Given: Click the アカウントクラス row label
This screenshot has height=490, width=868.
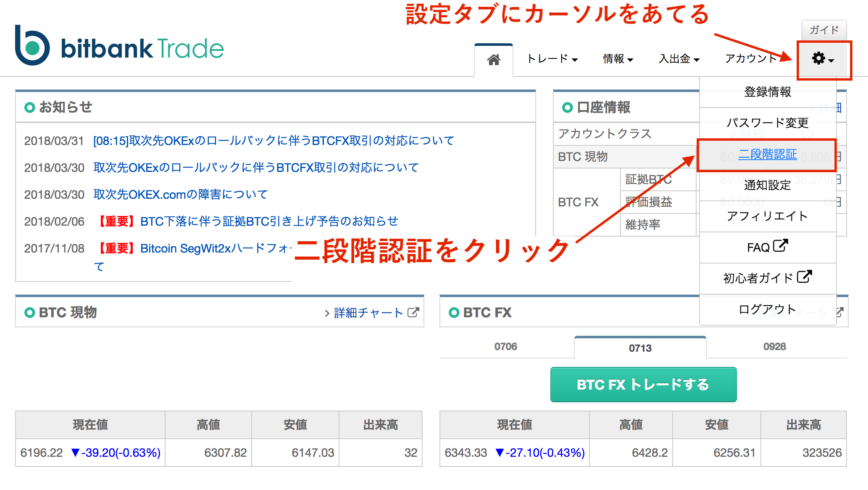Looking at the screenshot, I should [x=605, y=134].
